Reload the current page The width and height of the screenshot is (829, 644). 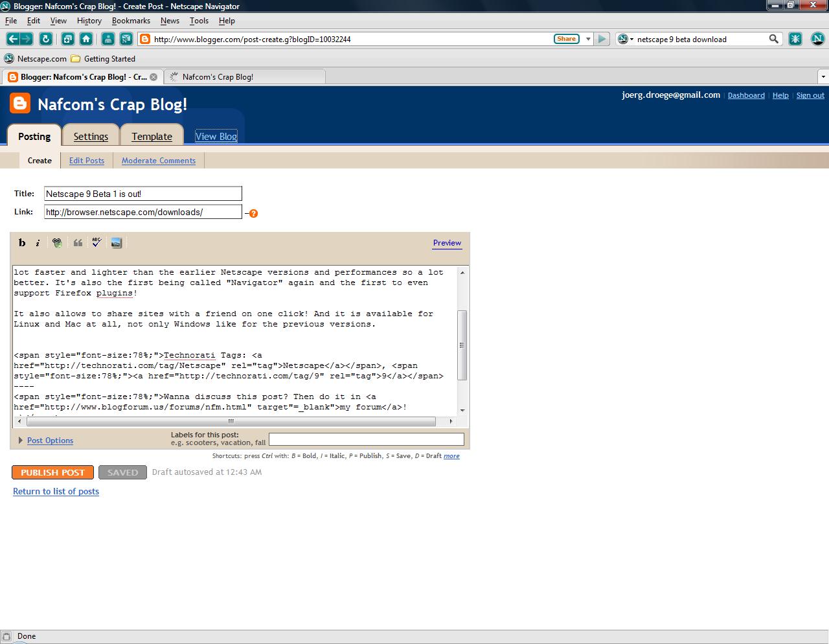click(x=45, y=39)
